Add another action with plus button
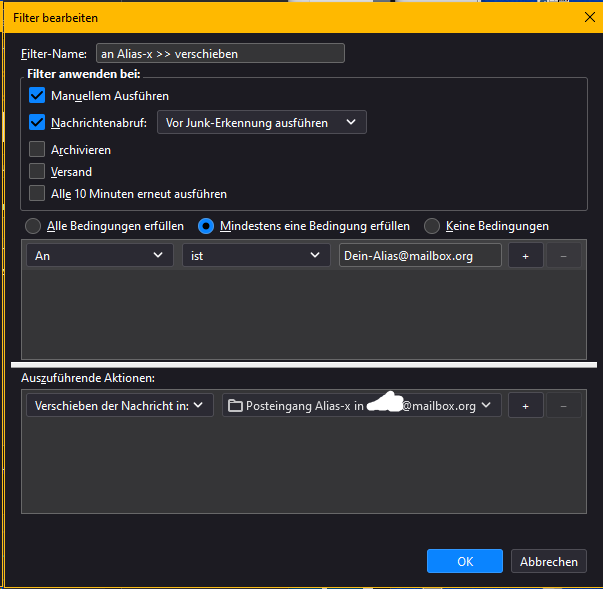Viewport: 603px width, 589px height. (x=525, y=405)
